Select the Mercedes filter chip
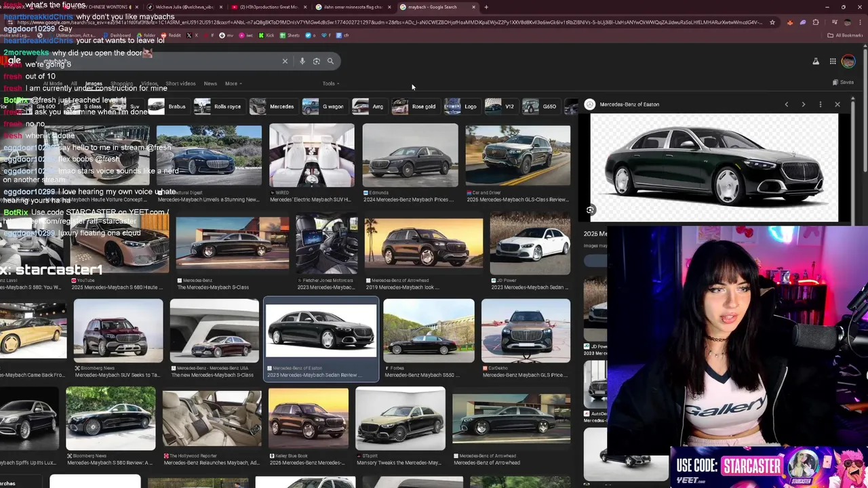The image size is (868, 488). pyautogui.click(x=273, y=106)
